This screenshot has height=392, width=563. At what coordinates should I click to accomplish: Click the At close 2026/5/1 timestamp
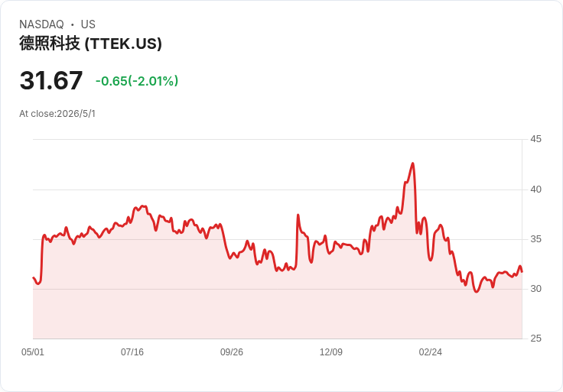point(57,114)
